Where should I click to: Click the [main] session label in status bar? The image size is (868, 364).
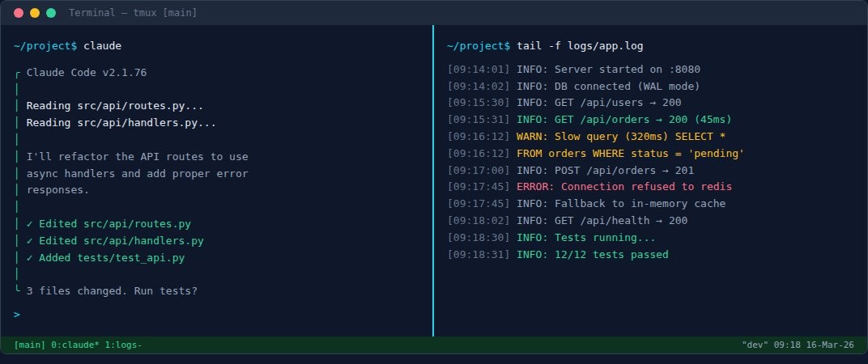(x=30, y=345)
